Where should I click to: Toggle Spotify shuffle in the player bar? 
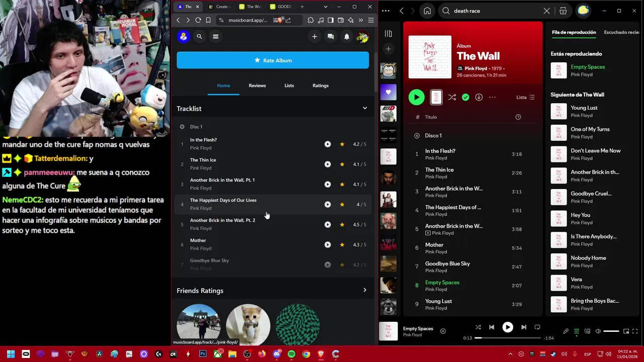[478, 327]
